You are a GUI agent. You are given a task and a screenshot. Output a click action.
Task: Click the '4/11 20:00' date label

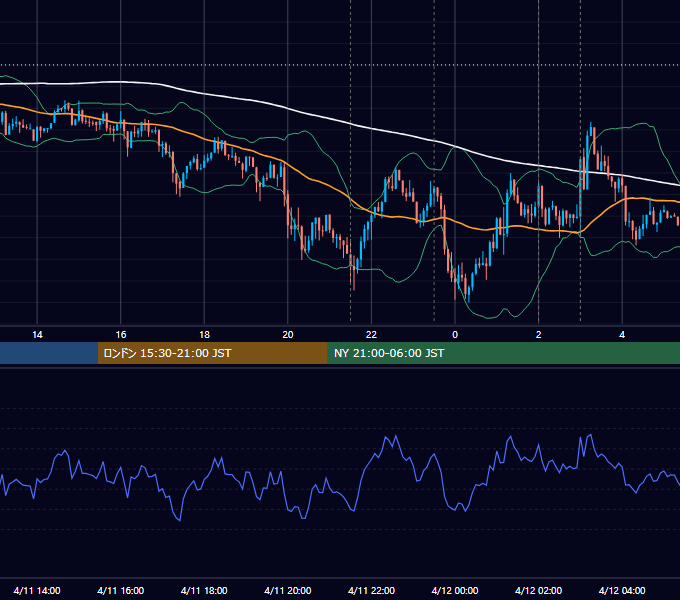click(288, 590)
